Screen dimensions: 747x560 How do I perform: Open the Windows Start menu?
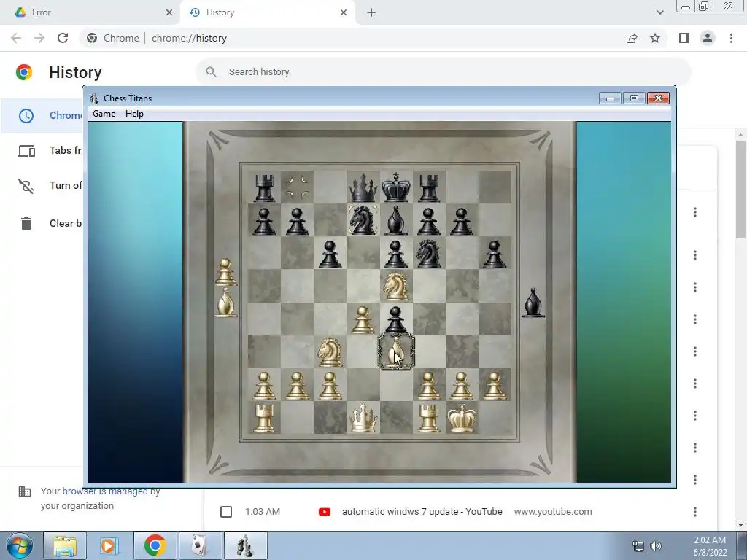coord(19,545)
